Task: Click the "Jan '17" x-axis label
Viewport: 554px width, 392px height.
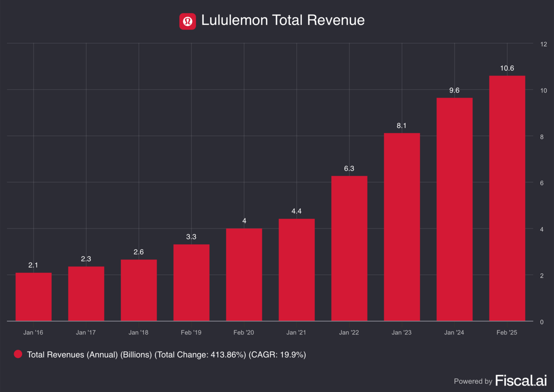Action: click(x=86, y=332)
